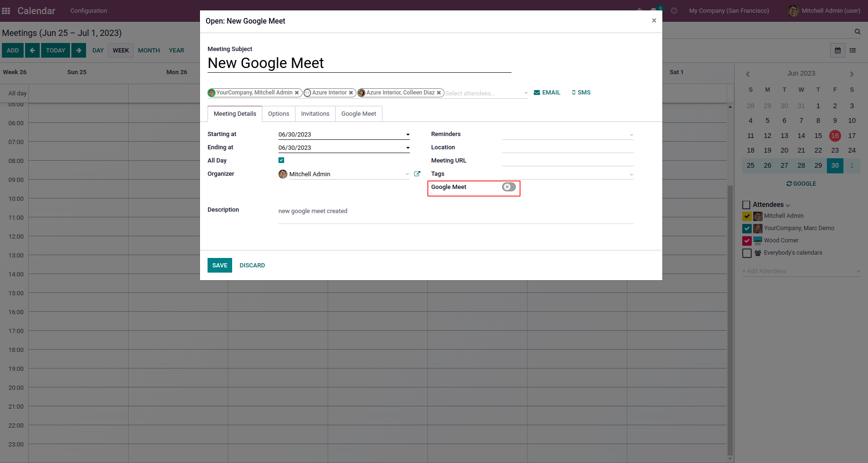Toggle the Google Meet switch

tap(509, 187)
